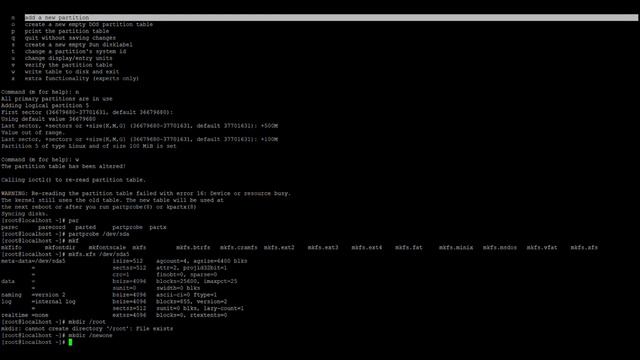640x360 pixels.
Task: Click 'change display/entry units' line
Action: 68,58
